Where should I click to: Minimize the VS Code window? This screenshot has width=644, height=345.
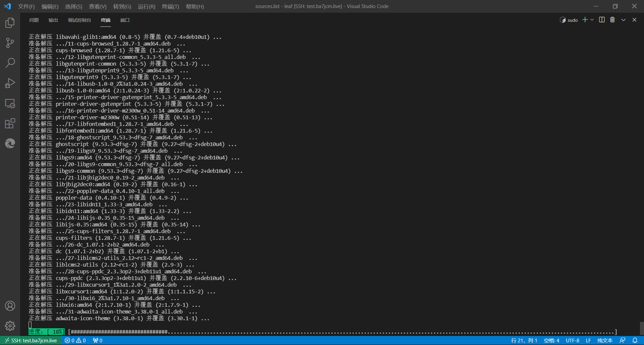point(596,6)
